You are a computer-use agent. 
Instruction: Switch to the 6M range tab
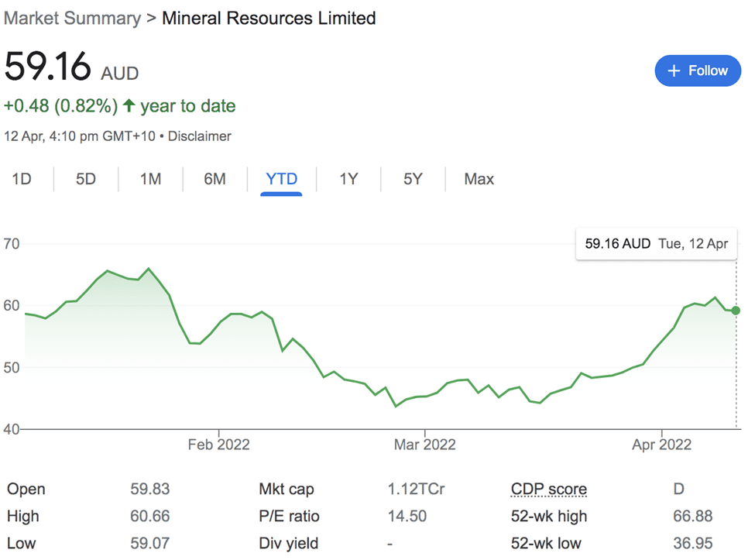[x=214, y=179]
